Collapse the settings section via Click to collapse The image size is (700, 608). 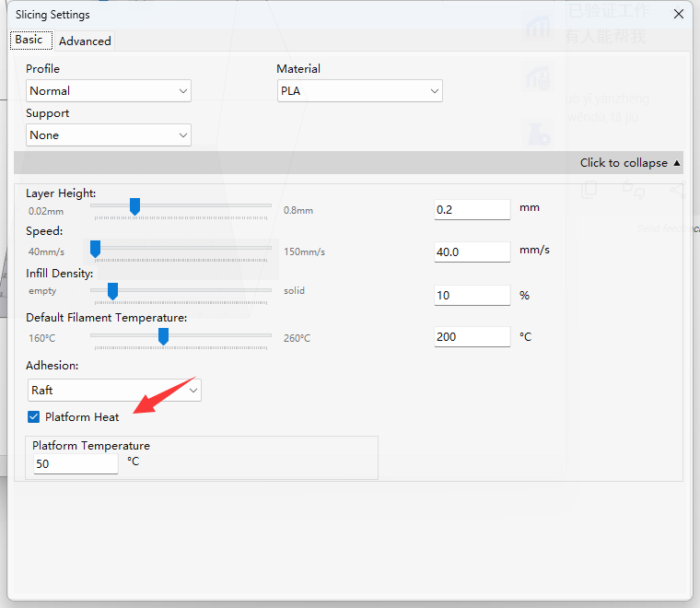tap(630, 163)
